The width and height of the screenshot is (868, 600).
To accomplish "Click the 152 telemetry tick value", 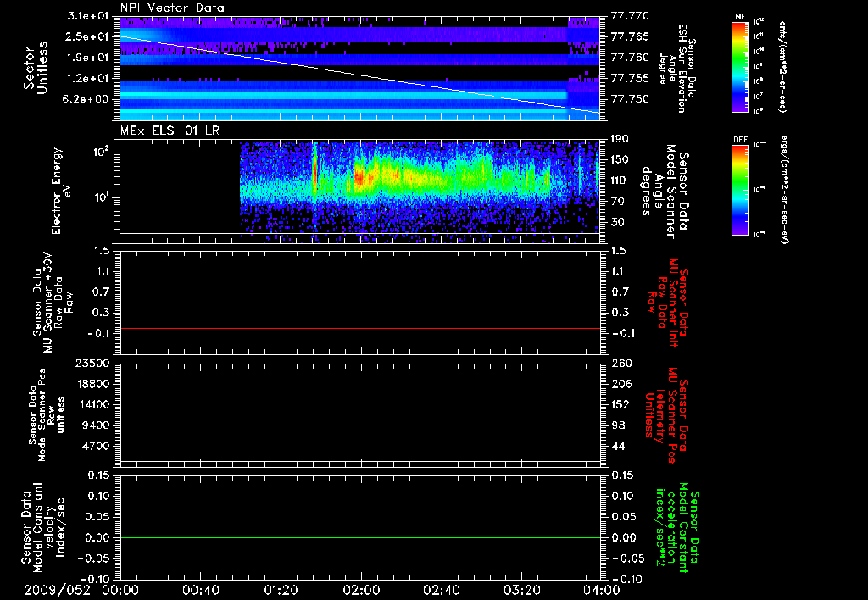I will click(620, 404).
